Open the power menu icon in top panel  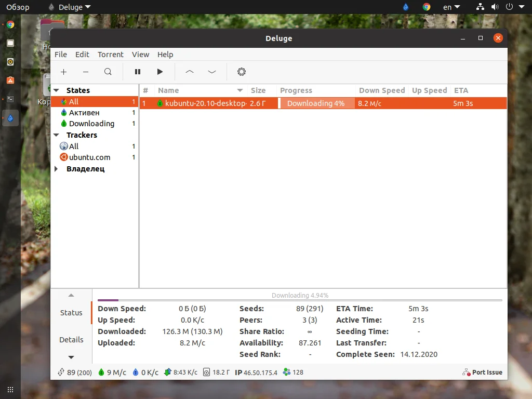509,7
